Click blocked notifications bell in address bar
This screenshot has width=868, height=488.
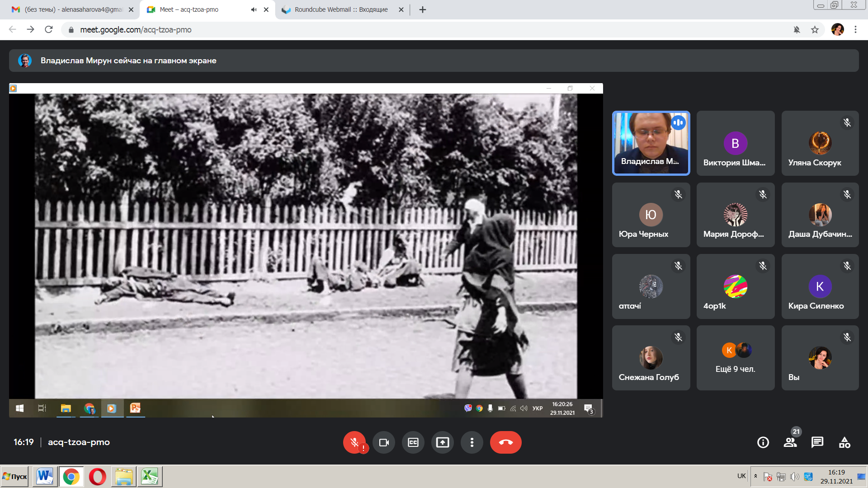(797, 30)
